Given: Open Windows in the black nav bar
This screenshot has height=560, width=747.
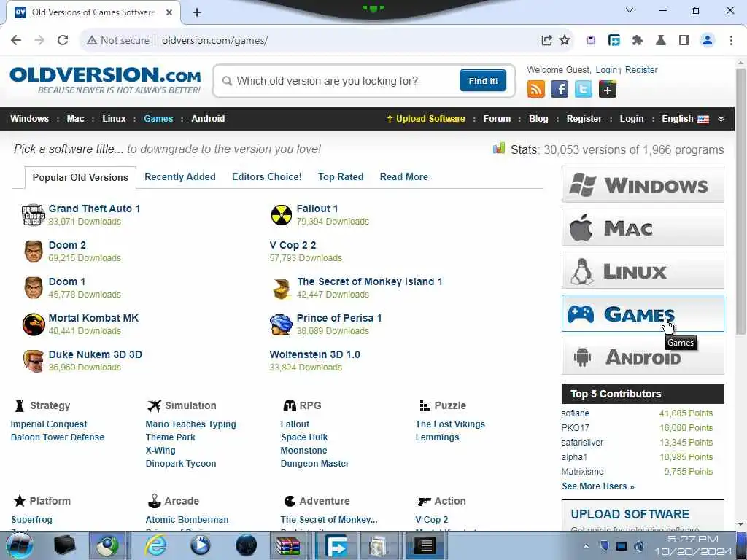Looking at the screenshot, I should pyautogui.click(x=29, y=119).
